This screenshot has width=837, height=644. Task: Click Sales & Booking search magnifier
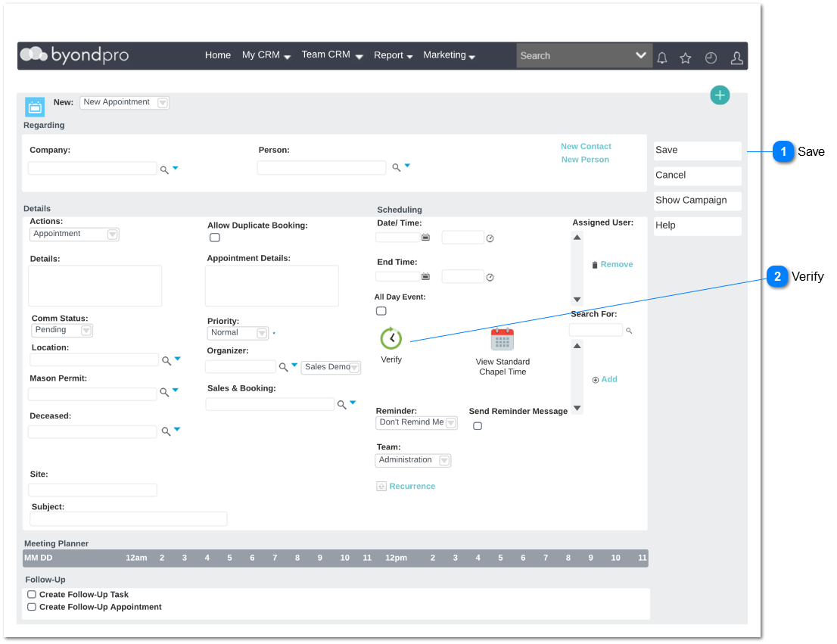(x=341, y=405)
